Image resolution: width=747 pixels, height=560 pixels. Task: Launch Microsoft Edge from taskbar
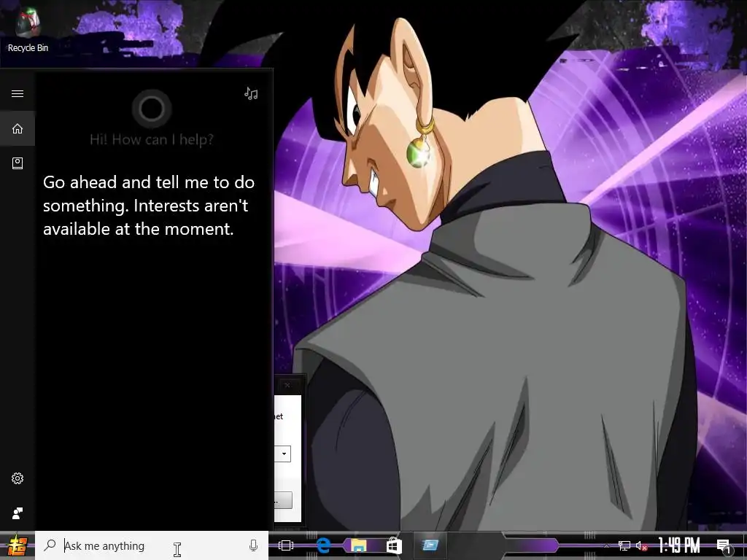[x=323, y=545]
